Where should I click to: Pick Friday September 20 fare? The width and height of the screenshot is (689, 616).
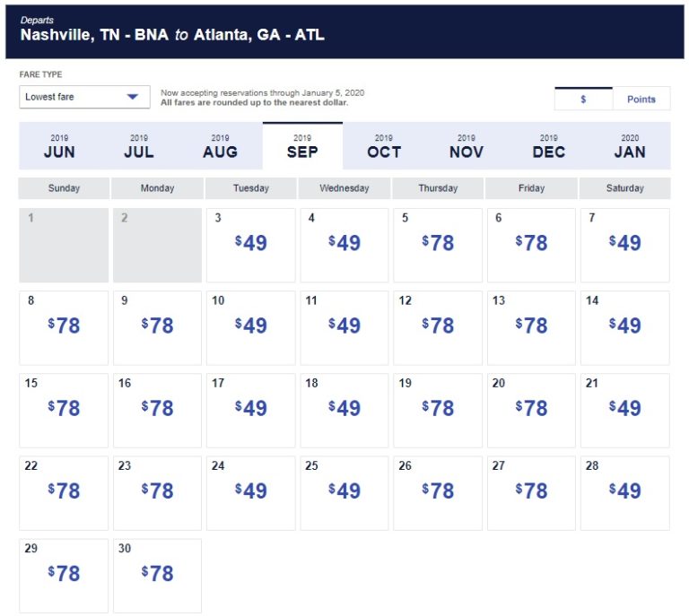(531, 409)
